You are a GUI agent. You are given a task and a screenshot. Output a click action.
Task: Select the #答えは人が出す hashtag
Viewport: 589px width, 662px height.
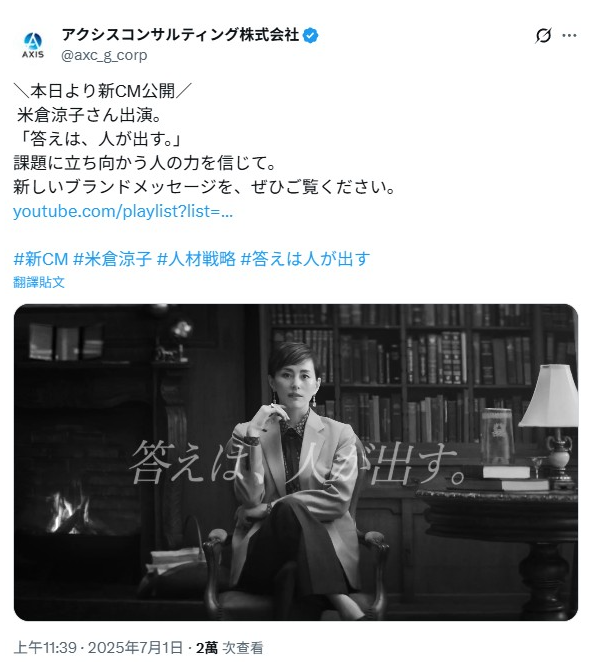pos(305,259)
